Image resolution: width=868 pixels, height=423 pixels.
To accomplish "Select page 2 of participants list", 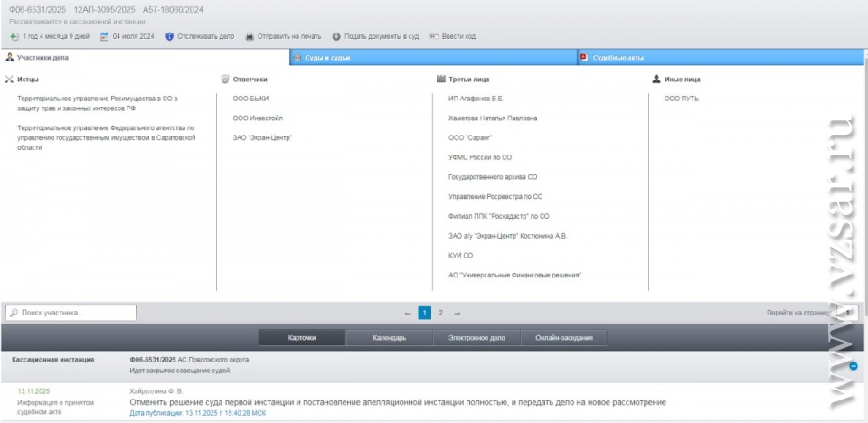I will [x=440, y=313].
